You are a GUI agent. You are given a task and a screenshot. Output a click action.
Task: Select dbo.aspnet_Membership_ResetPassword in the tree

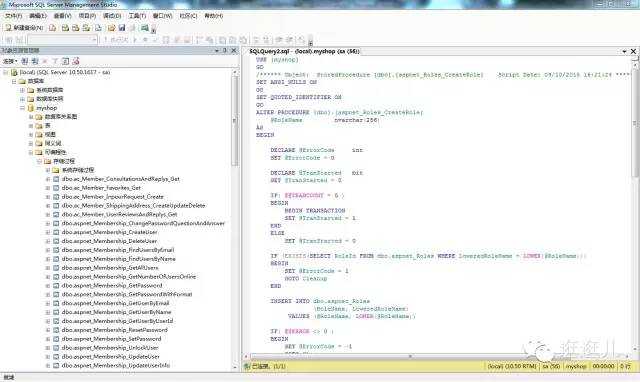point(114,330)
